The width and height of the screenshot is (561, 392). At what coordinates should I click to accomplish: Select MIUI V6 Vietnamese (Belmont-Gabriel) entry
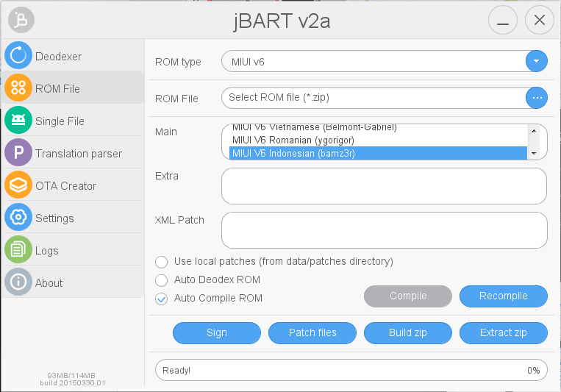[x=378, y=128]
